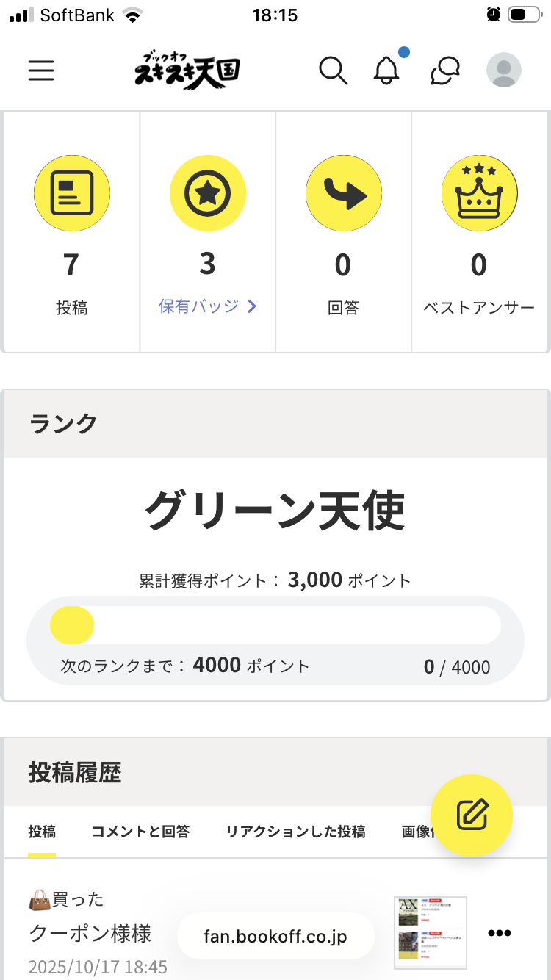
Task: Switch to リアクションした投稿 tab
Action: point(295,832)
